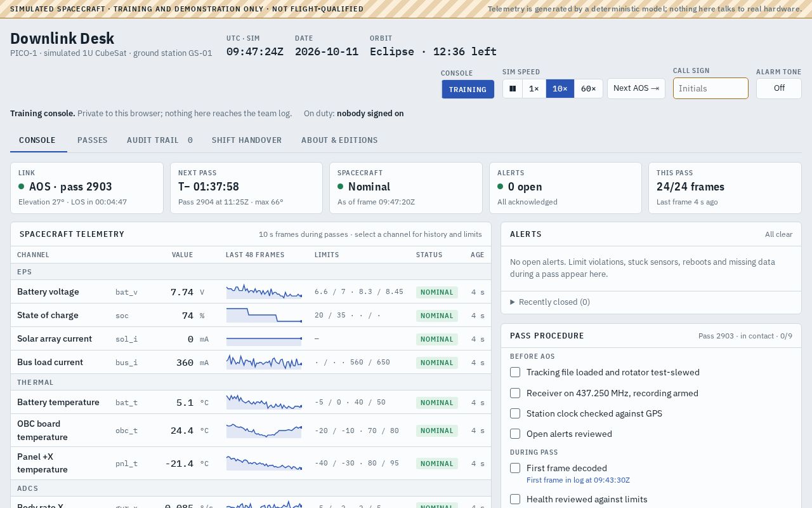
Task: Click the Link status card 'AOS · pass 2903'
Action: pyautogui.click(x=87, y=188)
